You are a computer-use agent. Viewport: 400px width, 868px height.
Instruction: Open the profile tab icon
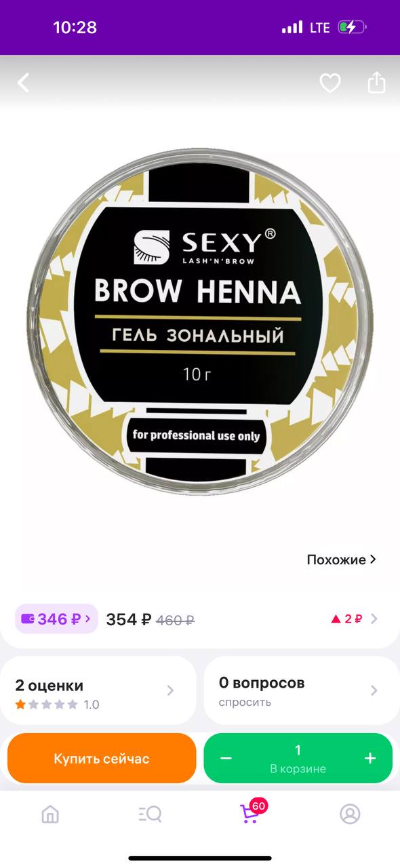350,814
